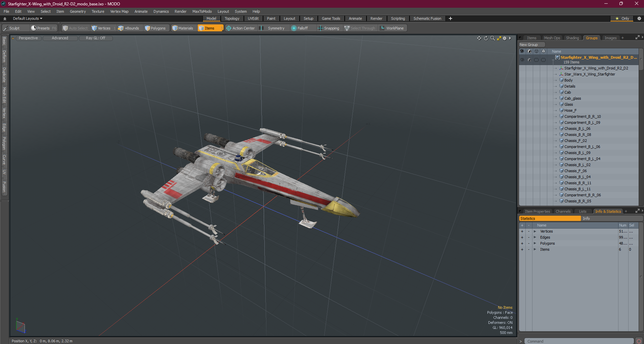Toggle the select checkbox for Starfighter group

(536, 60)
